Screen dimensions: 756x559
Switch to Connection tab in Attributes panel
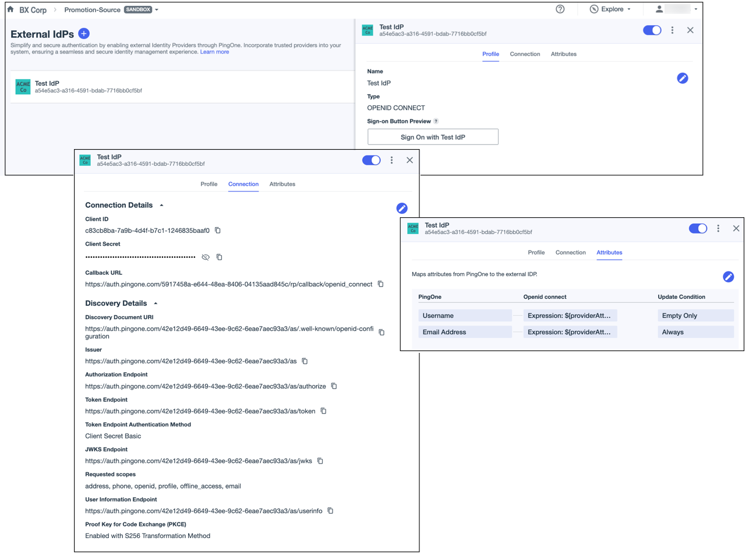(x=571, y=253)
